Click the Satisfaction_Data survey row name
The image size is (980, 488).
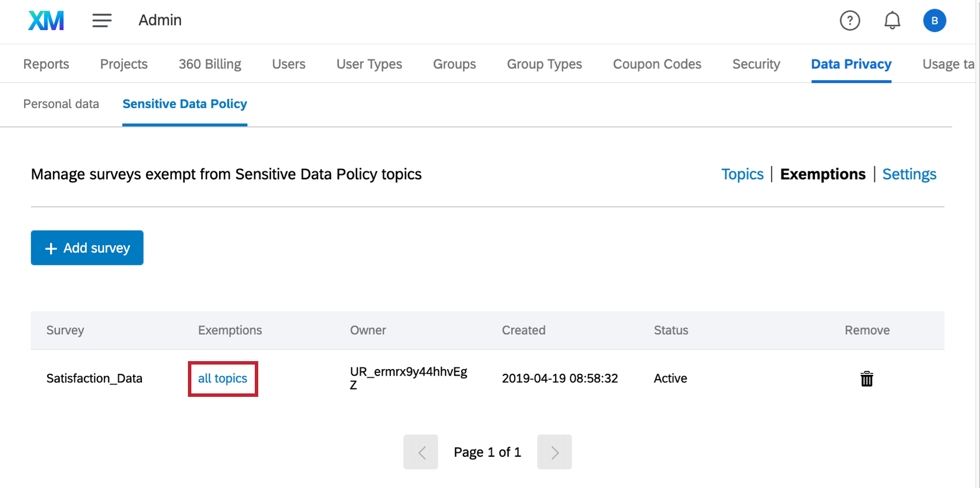[95, 378]
